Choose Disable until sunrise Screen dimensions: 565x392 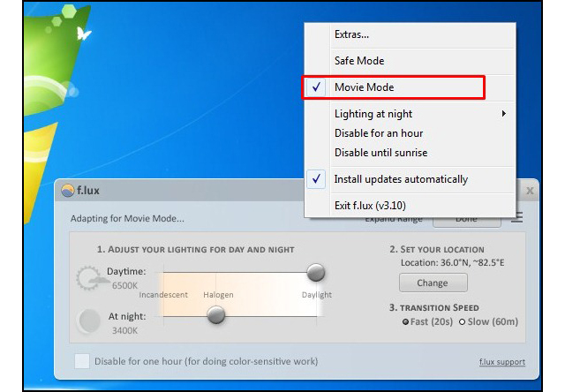pyautogui.click(x=410, y=153)
